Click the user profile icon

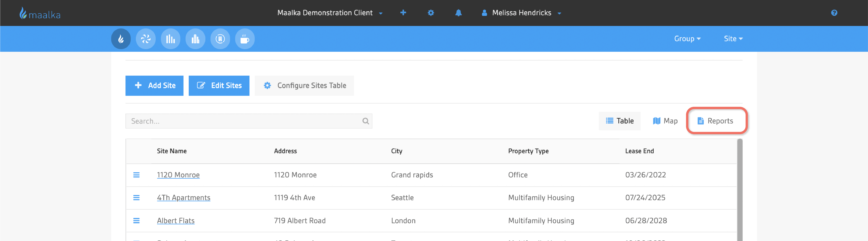(x=484, y=13)
